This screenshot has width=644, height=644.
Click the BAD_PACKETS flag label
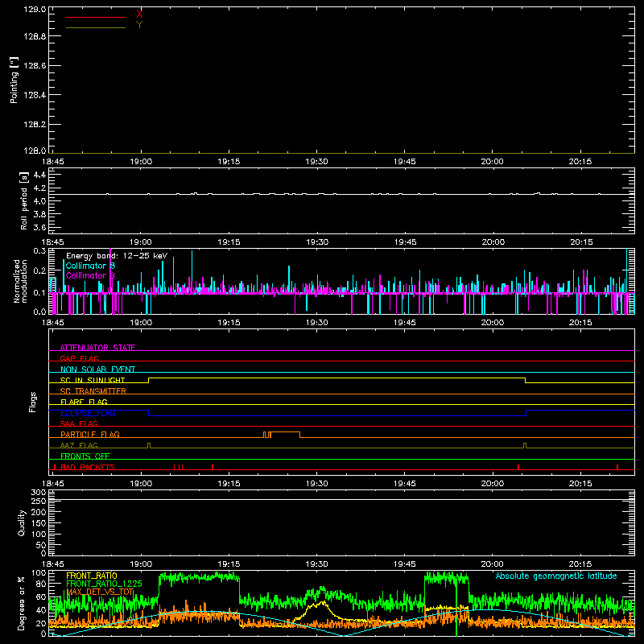click(88, 467)
